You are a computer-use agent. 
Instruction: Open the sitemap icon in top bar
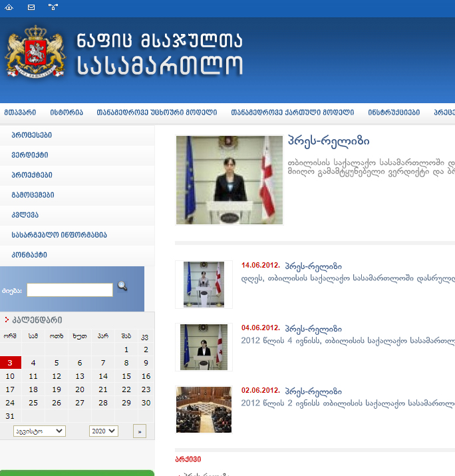[53, 7]
